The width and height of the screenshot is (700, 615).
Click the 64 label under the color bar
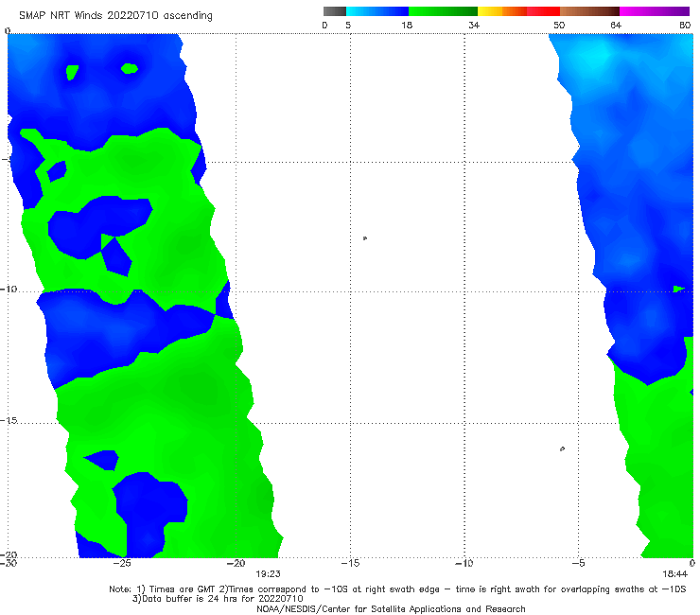616,26
